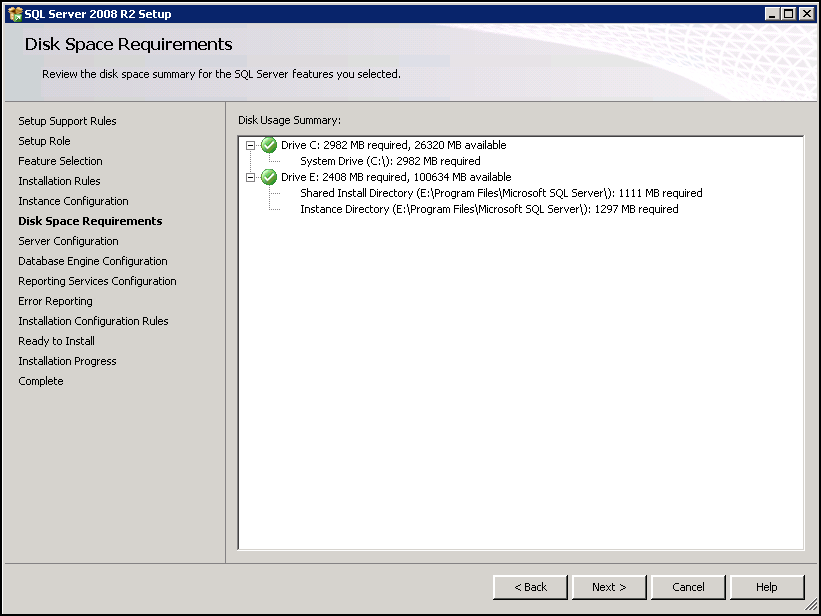Screen dimensions: 821x616
Task: Click the Next button
Action: coord(609,587)
